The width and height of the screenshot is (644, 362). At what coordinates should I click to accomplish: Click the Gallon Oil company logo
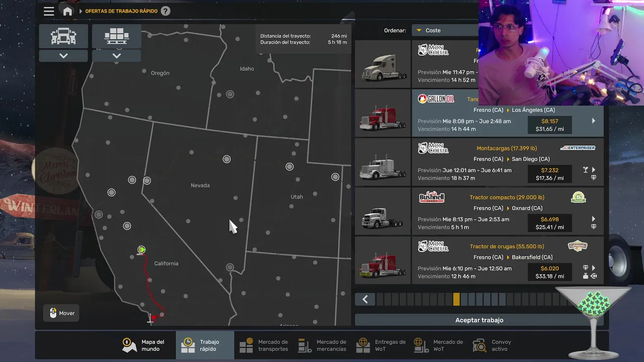coord(436,99)
